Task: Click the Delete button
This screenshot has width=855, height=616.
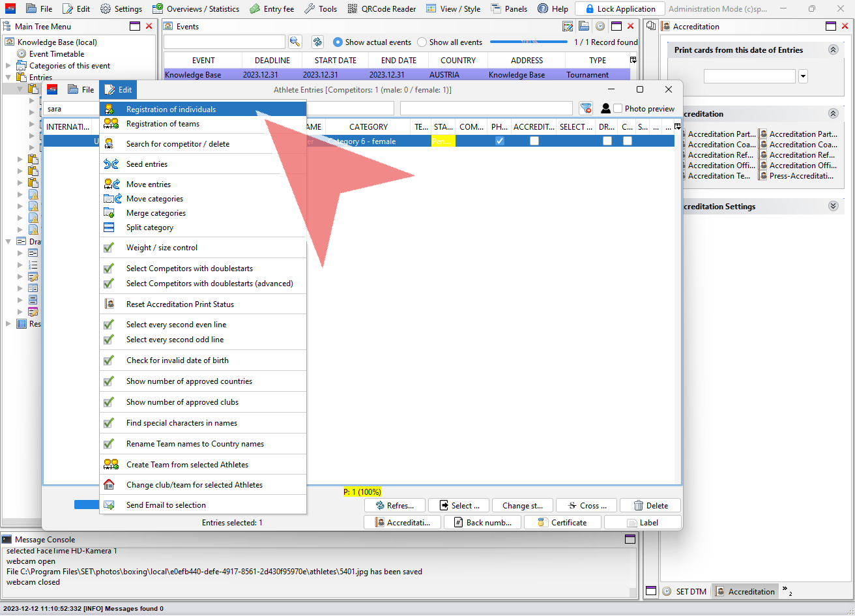Action: (650, 505)
